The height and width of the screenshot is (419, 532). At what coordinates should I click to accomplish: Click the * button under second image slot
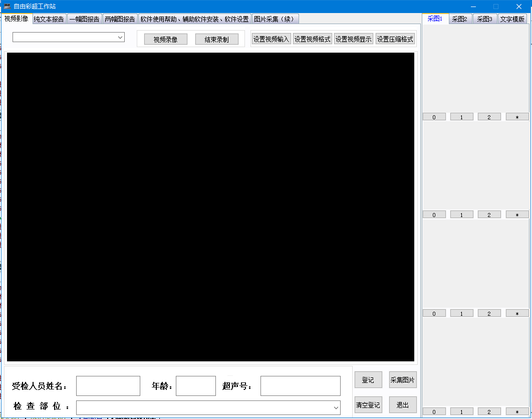point(517,215)
